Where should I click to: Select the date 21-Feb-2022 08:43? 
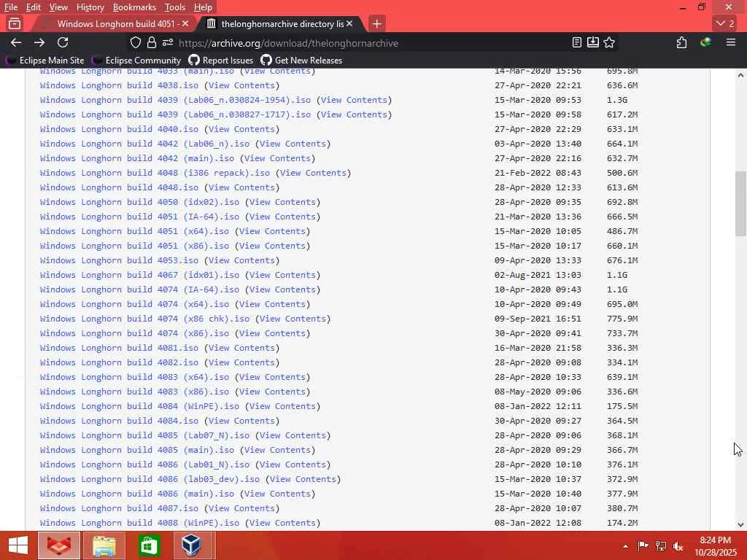tap(538, 173)
